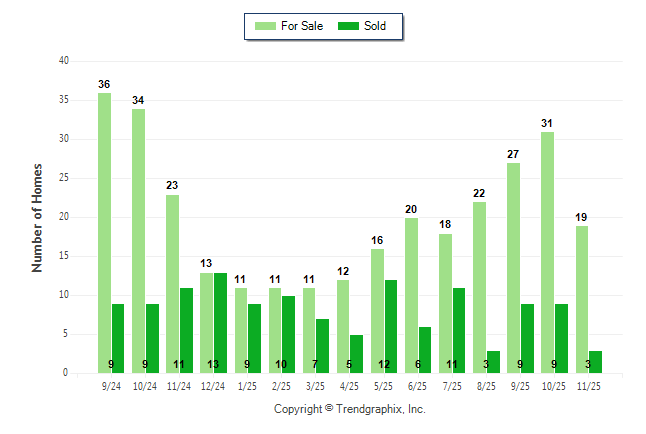Select the 7/25 Sold bar showing 11

(459, 331)
